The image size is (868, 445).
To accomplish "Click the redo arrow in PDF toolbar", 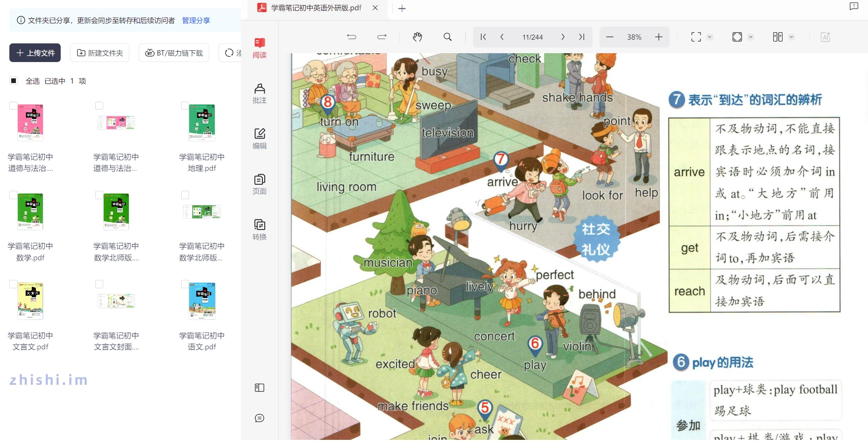I will click(382, 37).
